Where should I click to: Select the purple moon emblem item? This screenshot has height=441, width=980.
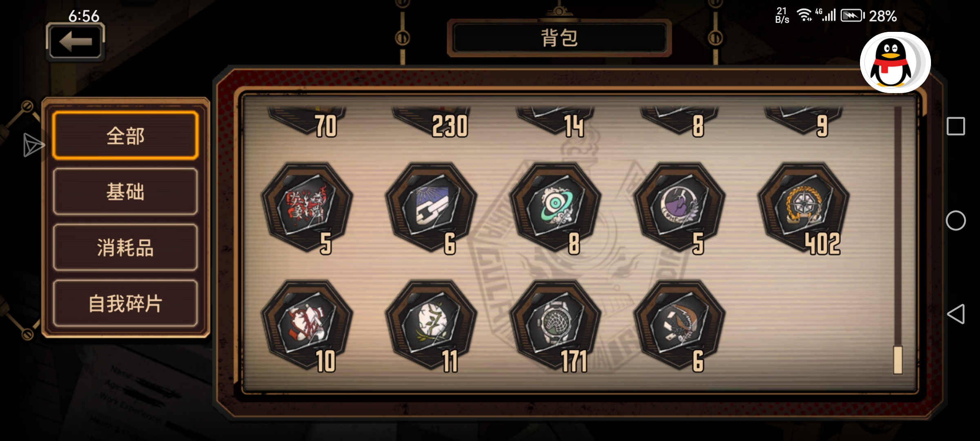(x=679, y=207)
